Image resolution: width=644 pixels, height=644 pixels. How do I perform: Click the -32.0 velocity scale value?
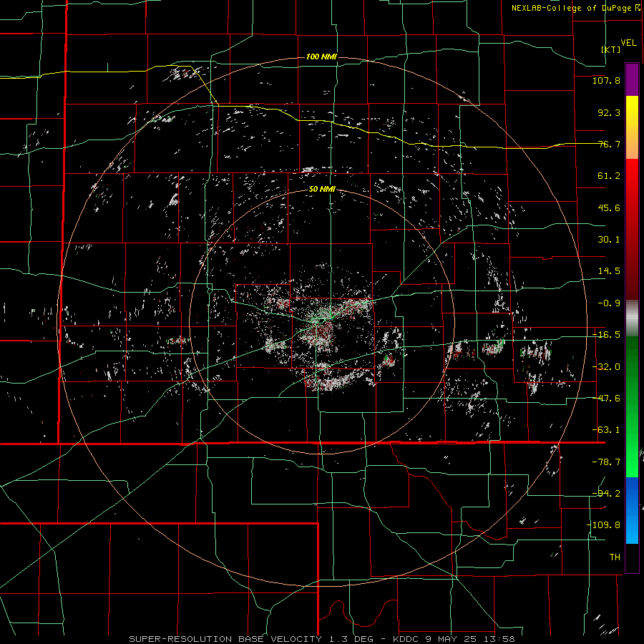[606, 367]
